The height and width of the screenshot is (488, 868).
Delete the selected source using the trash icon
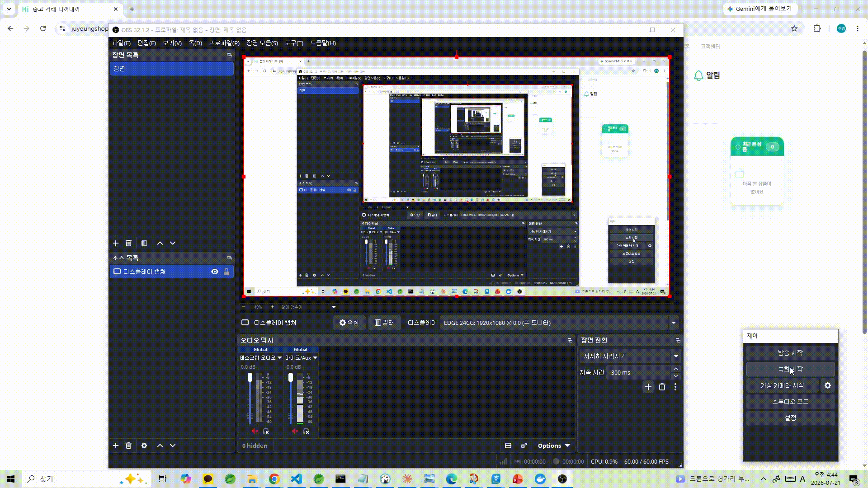coord(128,446)
